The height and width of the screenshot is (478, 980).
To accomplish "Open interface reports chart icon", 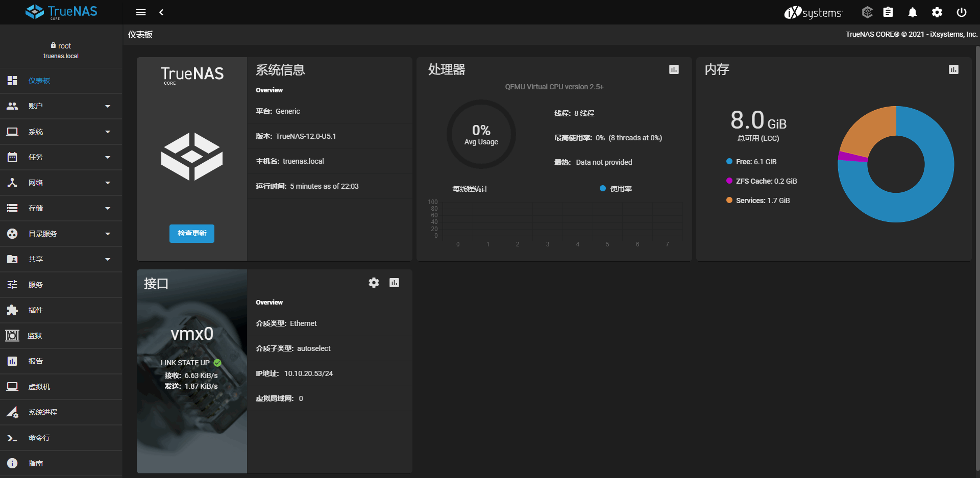I will (x=394, y=283).
